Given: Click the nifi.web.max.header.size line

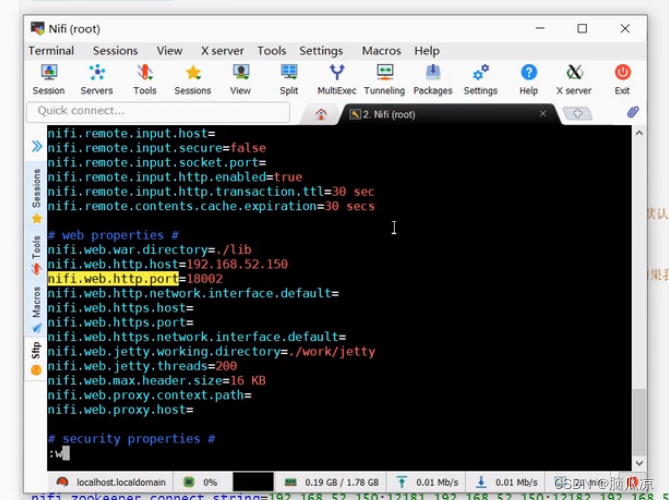Looking at the screenshot, I should point(157,381).
